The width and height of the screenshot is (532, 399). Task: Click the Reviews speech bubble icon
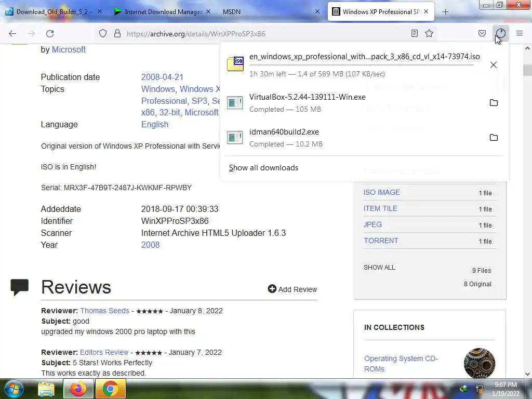click(x=19, y=287)
